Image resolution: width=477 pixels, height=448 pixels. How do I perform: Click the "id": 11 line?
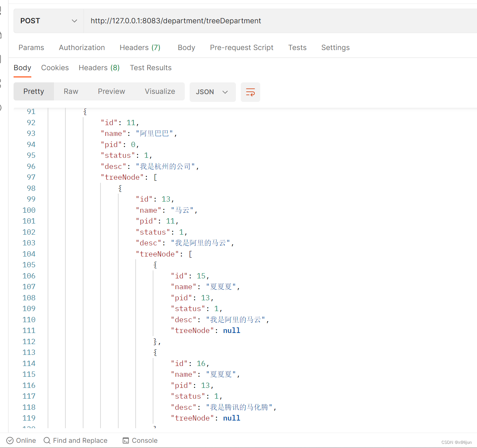click(x=120, y=123)
